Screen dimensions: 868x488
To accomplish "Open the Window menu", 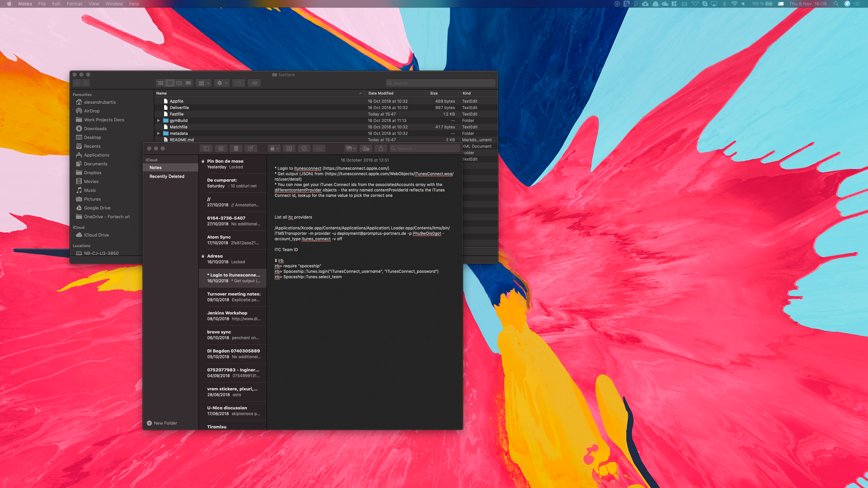I will (114, 4).
